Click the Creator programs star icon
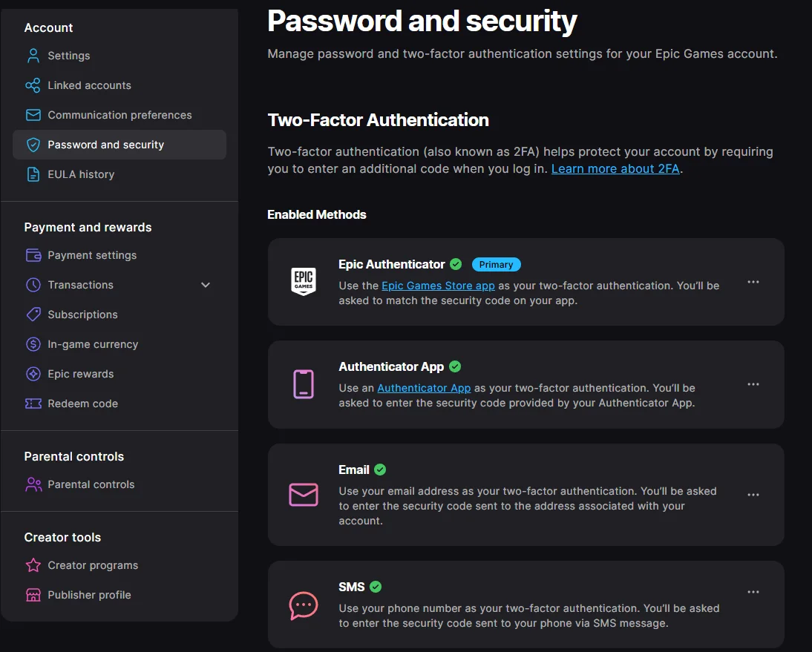Screen dimensions: 812x652 [x=33, y=565]
